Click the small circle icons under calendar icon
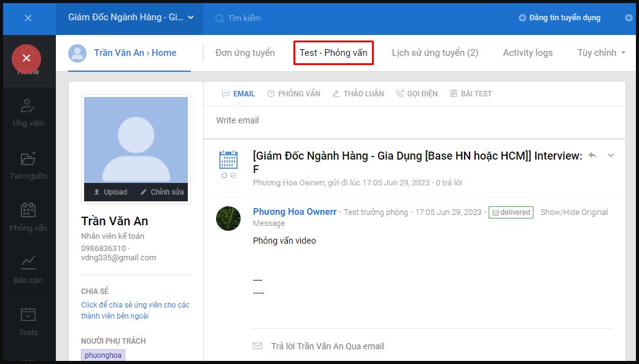This screenshot has height=364, width=639. (x=228, y=176)
